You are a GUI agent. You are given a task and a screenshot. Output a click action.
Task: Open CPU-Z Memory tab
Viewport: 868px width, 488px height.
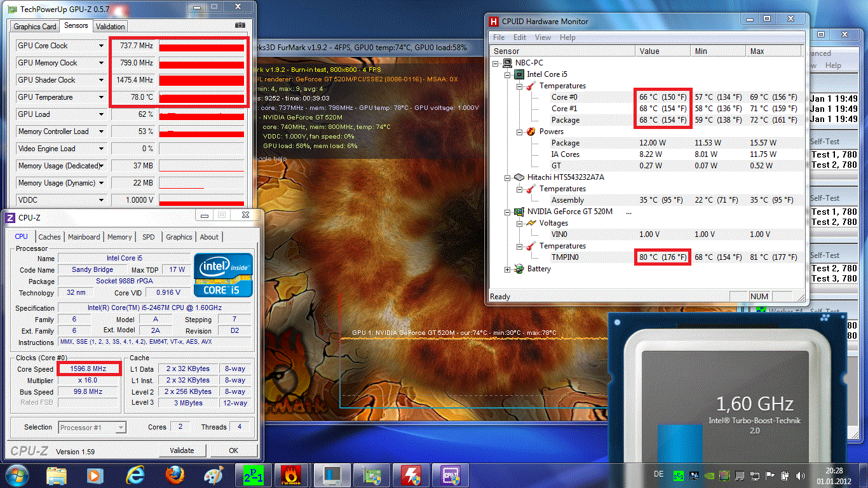[x=119, y=237]
